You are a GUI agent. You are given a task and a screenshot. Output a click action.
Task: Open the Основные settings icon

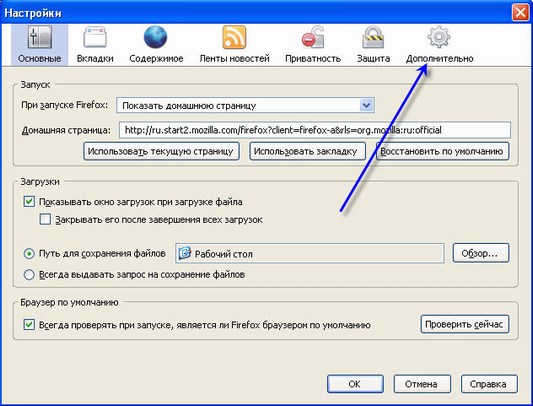pos(40,37)
